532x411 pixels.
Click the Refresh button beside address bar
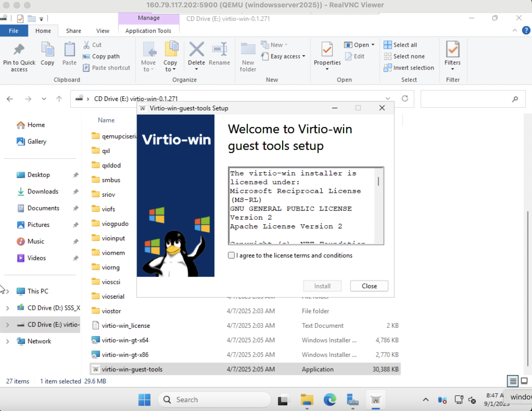[405, 99]
